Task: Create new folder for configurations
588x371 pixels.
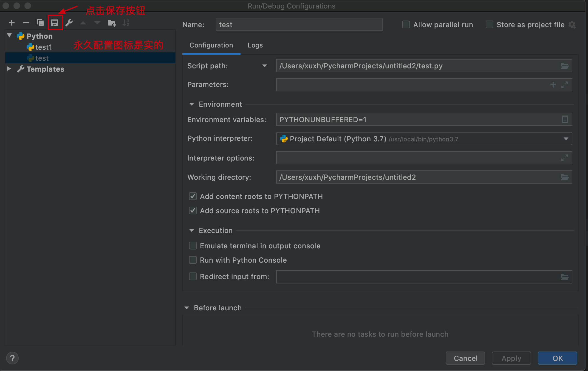Action: tap(112, 23)
